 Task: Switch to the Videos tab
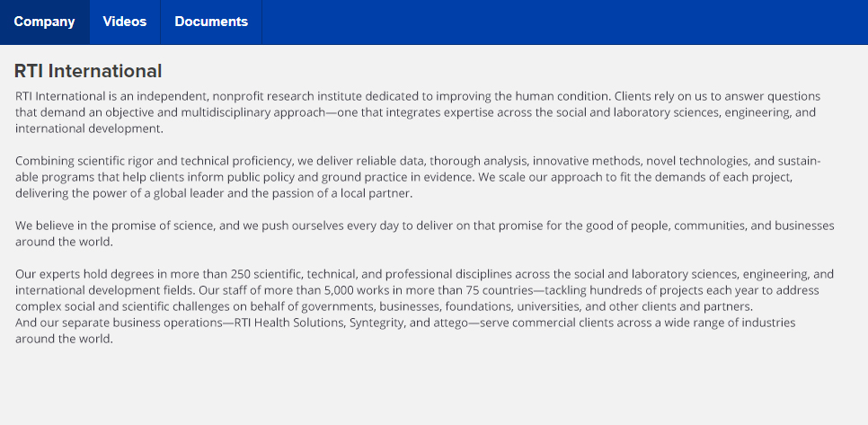[x=124, y=22]
